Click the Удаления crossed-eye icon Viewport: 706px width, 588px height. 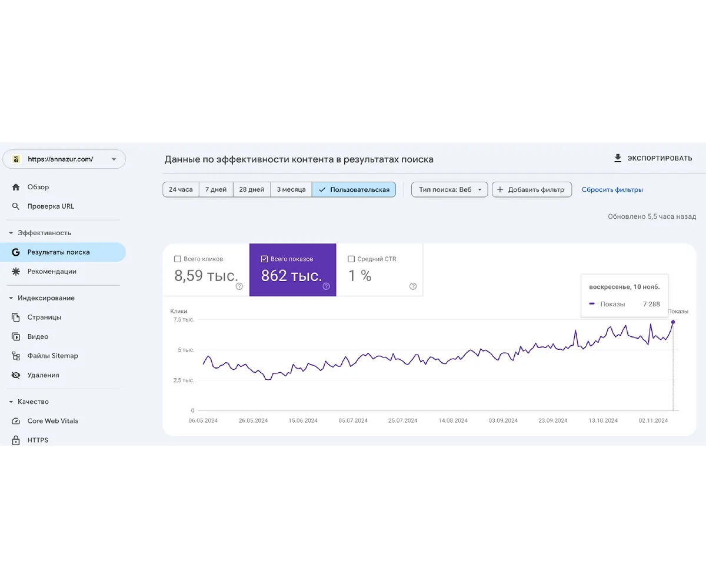point(16,375)
